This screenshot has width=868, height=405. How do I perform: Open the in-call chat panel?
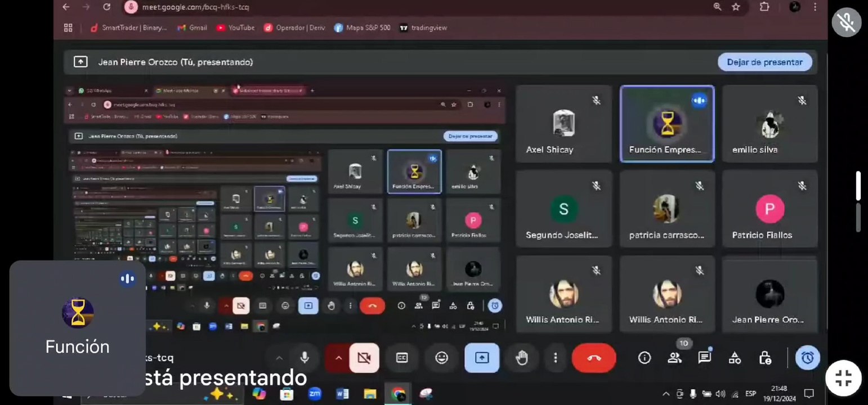704,358
